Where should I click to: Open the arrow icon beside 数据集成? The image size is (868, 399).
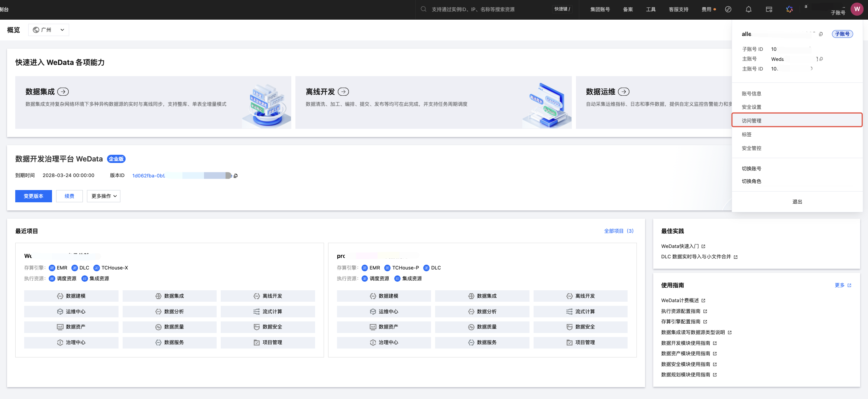[x=63, y=92]
